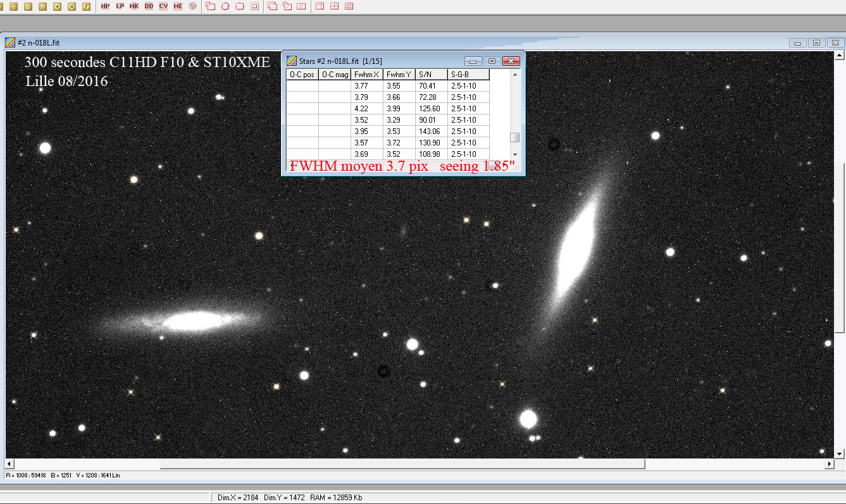The image size is (846, 504).
Task: Click the DD toolbar icon
Action: tap(149, 6)
